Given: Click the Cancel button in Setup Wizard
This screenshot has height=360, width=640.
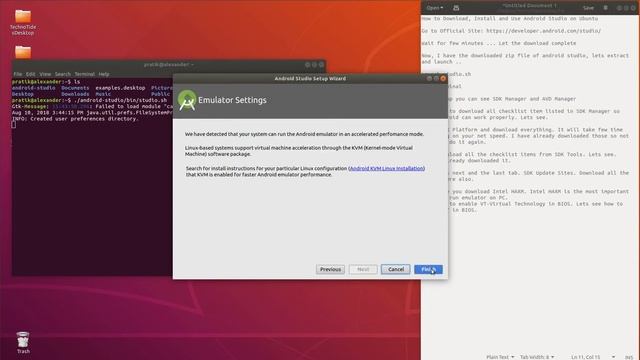Looking at the screenshot, I should (396, 269).
